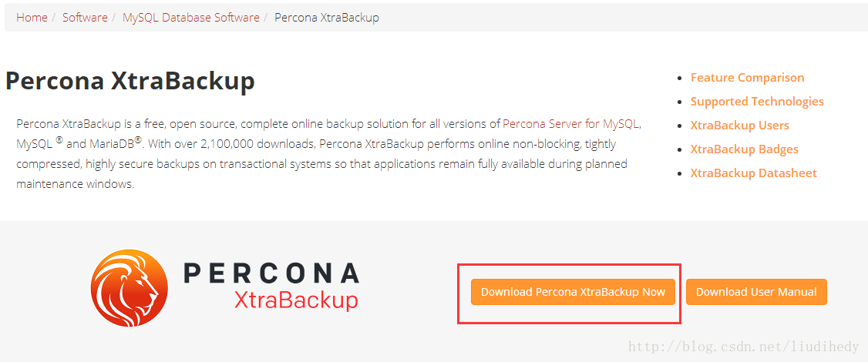The height and width of the screenshot is (362, 868).
Task: Open the XtraBackup Users link
Action: pos(739,125)
